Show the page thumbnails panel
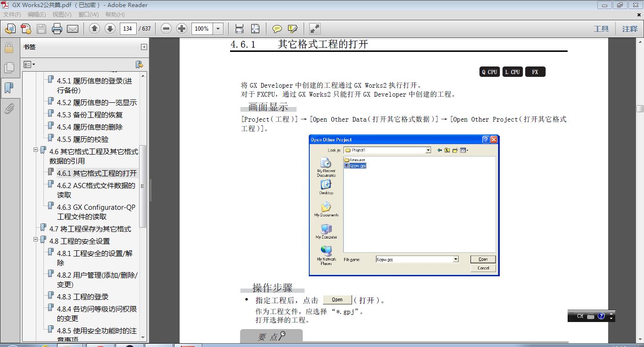 pos(9,68)
